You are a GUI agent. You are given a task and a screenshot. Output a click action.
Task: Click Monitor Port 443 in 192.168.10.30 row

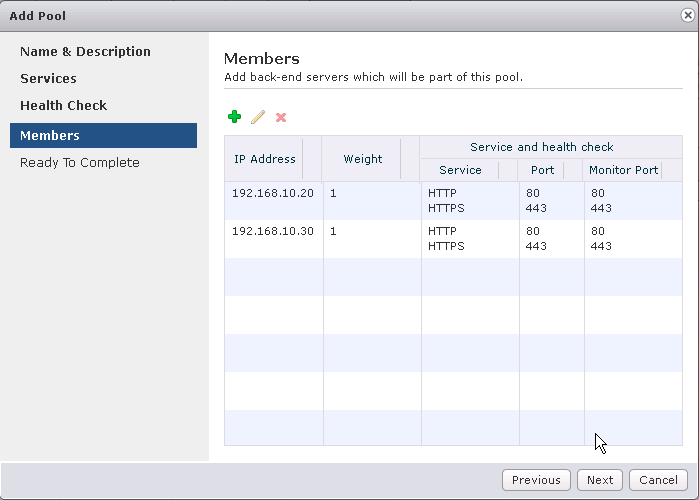point(601,246)
